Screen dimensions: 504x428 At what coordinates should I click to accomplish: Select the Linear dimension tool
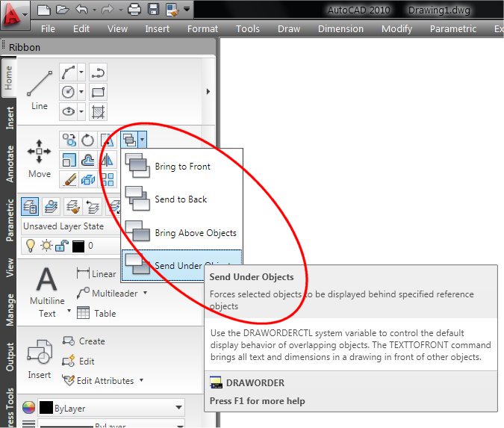(96, 273)
